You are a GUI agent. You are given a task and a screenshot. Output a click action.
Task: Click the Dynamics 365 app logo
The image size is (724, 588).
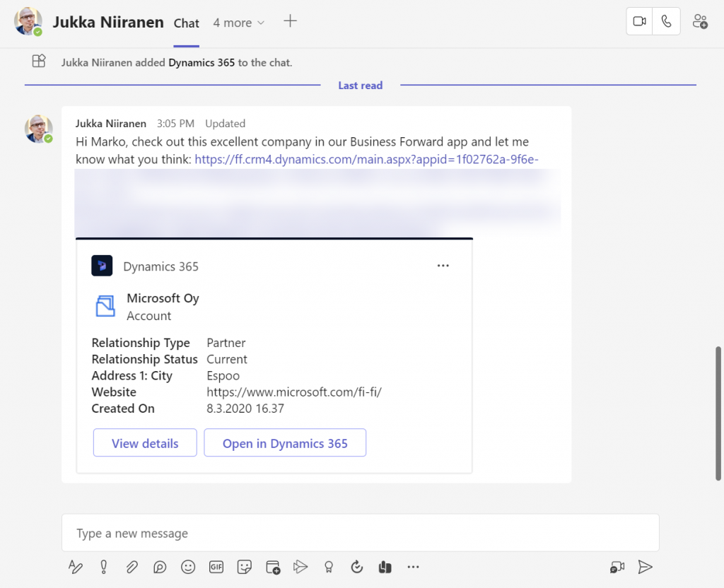click(x=102, y=266)
